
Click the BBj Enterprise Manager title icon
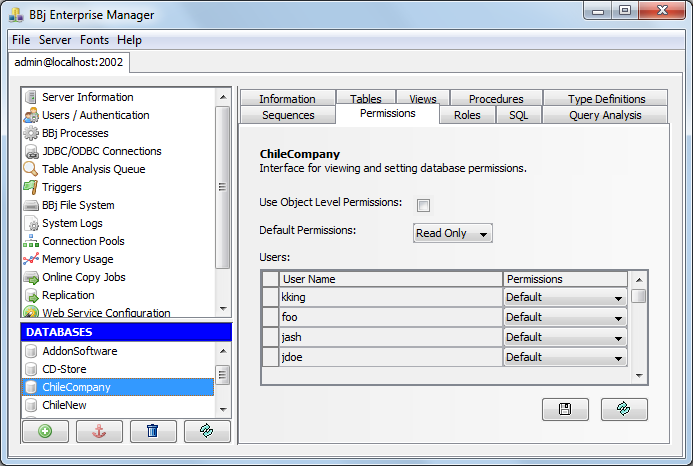pos(16,15)
